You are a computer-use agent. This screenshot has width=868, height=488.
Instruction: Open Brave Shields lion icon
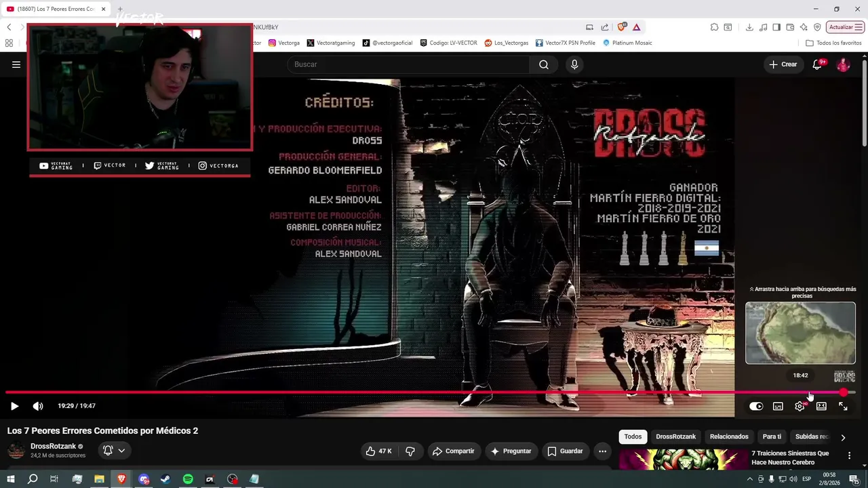click(x=622, y=27)
